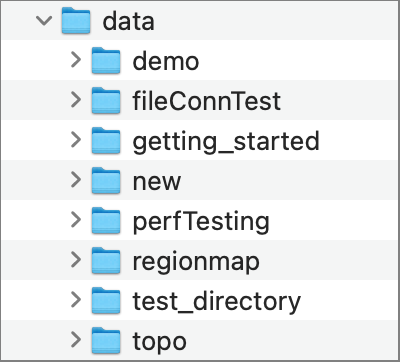The width and height of the screenshot is (400, 362).
Task: Click the fileConnTest folder icon
Action: click(106, 101)
